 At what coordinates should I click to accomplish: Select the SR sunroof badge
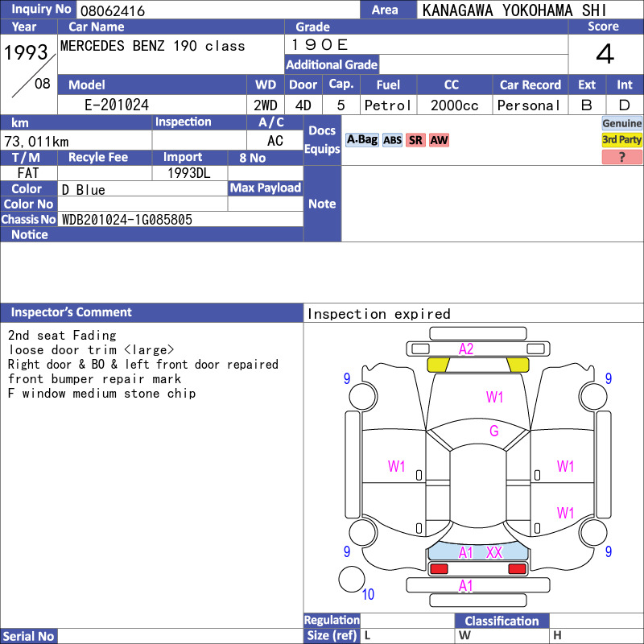click(x=415, y=140)
